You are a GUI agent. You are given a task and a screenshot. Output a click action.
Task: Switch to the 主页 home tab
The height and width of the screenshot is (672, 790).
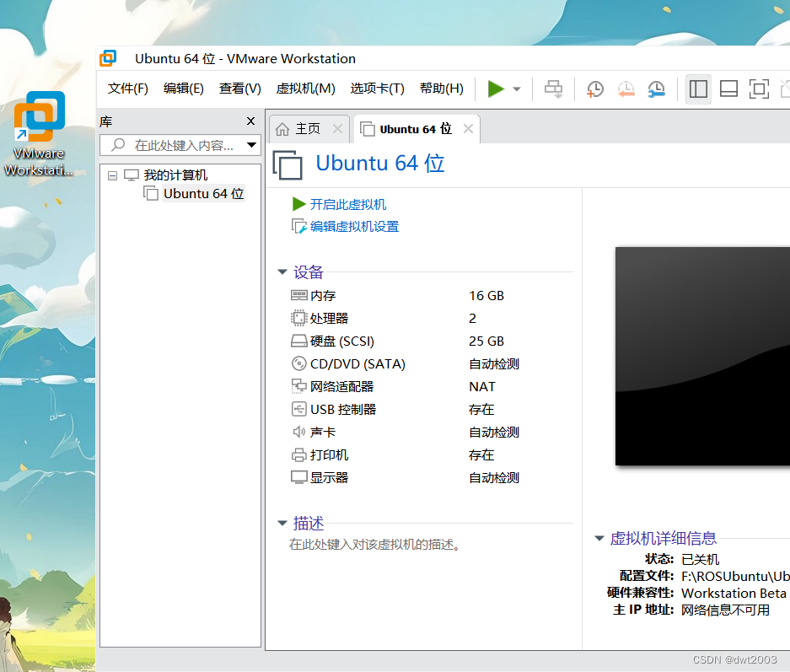(308, 129)
